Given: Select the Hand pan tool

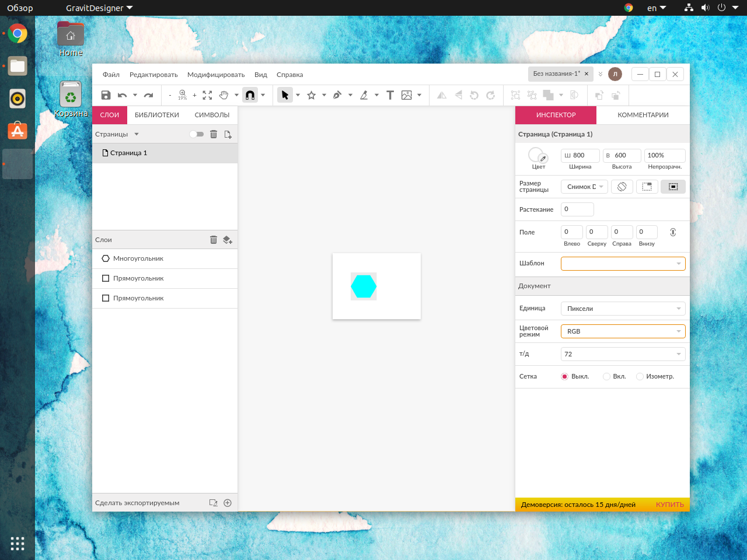Looking at the screenshot, I should [224, 95].
